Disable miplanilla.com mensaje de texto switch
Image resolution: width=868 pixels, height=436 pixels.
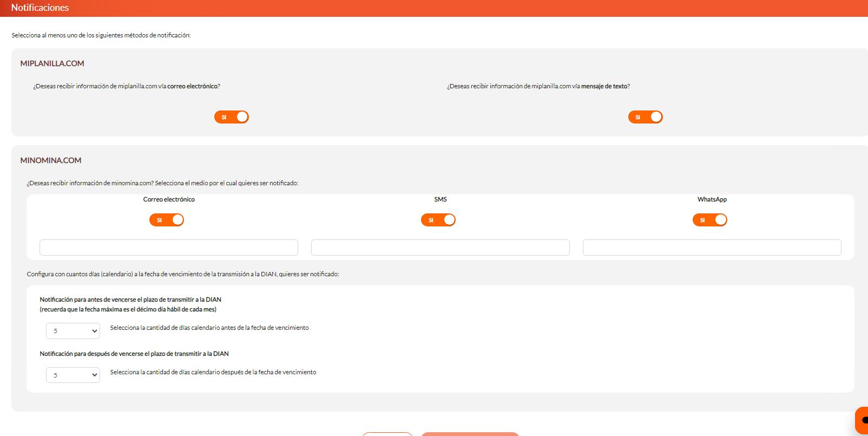(645, 117)
